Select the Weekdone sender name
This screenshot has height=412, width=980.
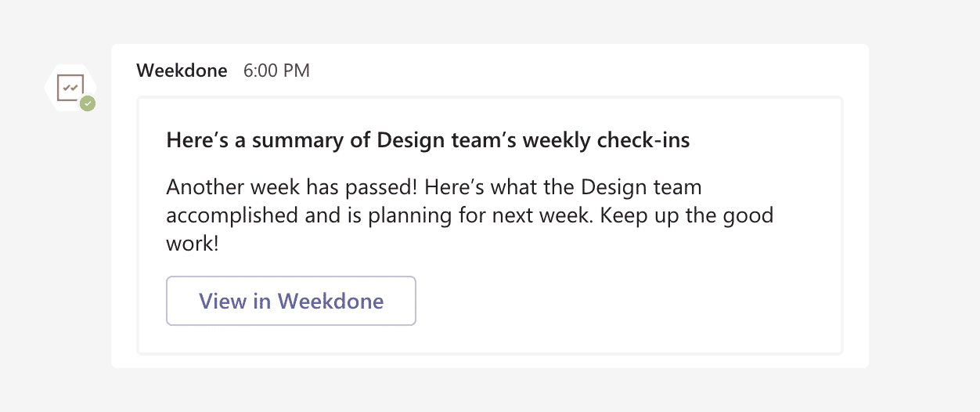click(x=182, y=70)
